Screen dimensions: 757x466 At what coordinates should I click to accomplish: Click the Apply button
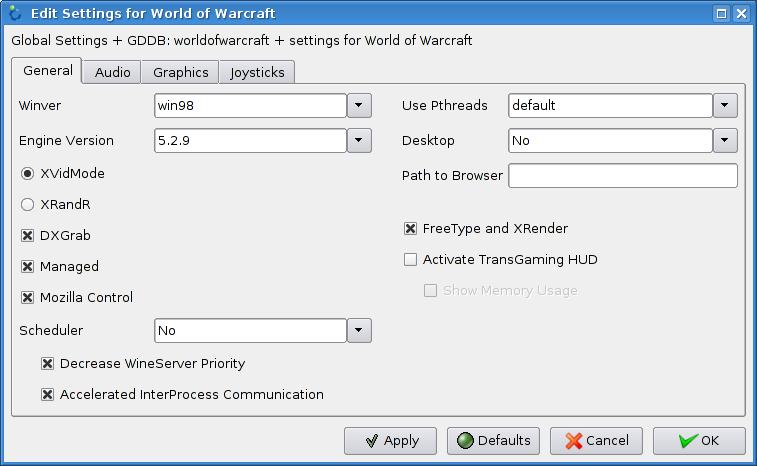[390, 441]
